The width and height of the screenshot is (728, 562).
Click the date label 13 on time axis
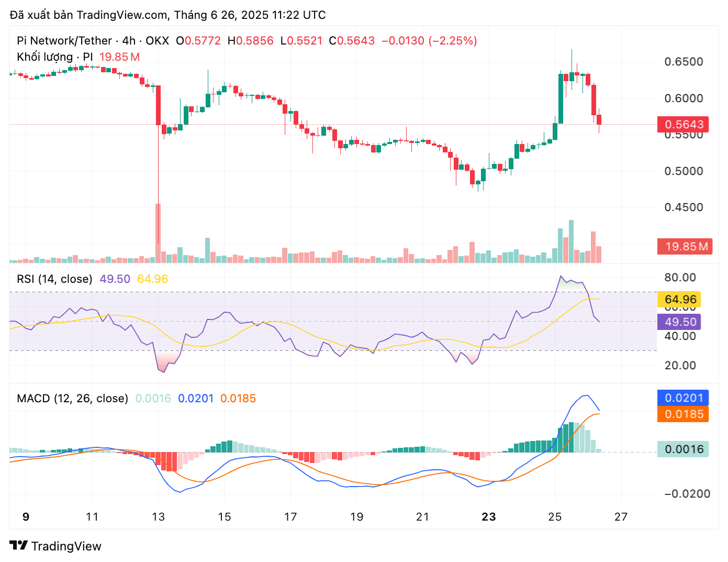pos(158,517)
